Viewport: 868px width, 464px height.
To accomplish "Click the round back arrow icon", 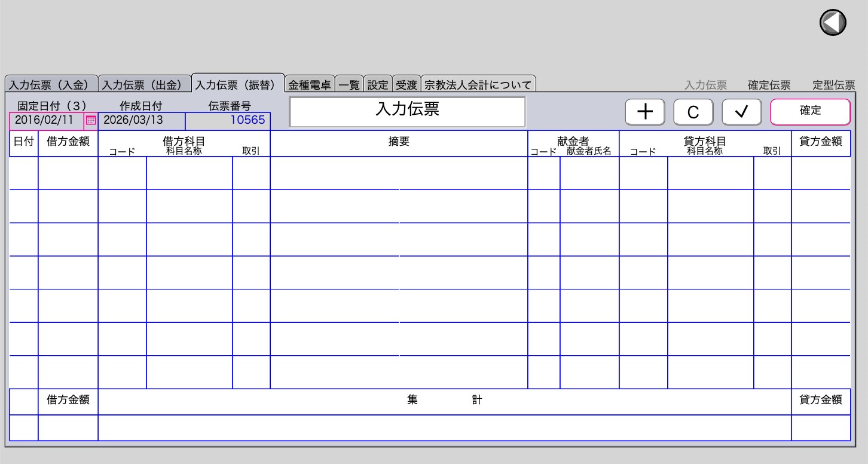I will (x=832, y=23).
